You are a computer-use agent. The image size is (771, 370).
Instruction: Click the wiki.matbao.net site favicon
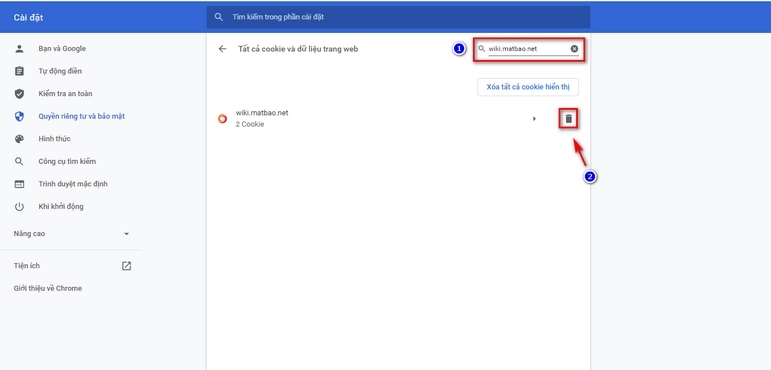click(x=223, y=119)
